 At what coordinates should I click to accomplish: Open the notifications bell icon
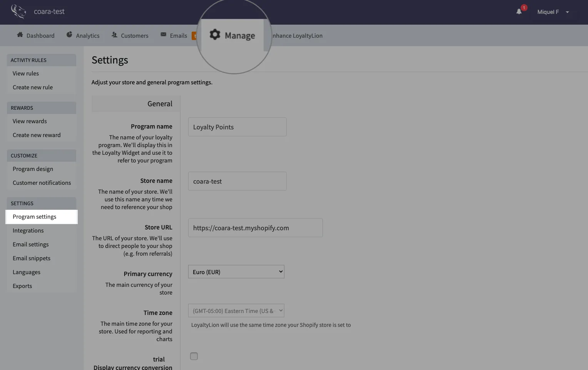tap(519, 12)
